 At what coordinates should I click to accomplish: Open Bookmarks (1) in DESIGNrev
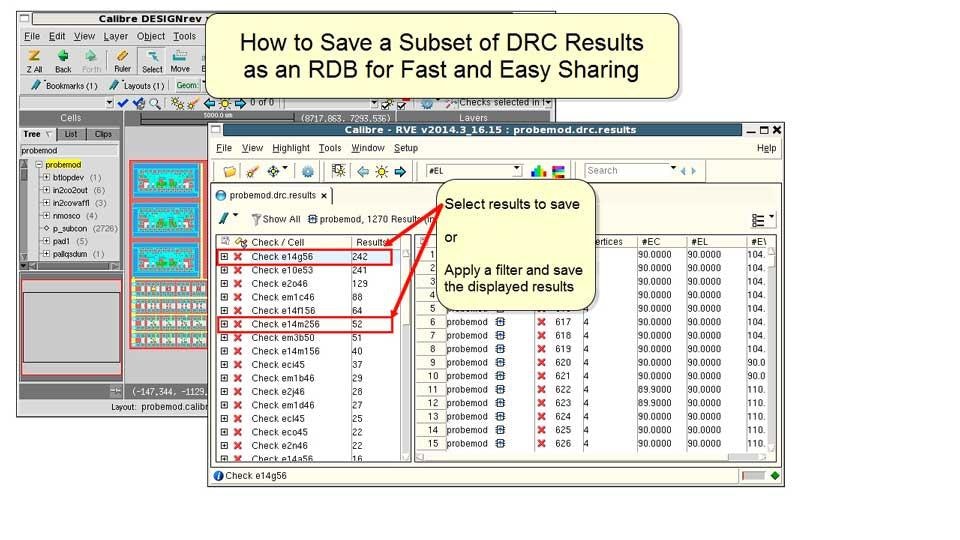tap(64, 86)
